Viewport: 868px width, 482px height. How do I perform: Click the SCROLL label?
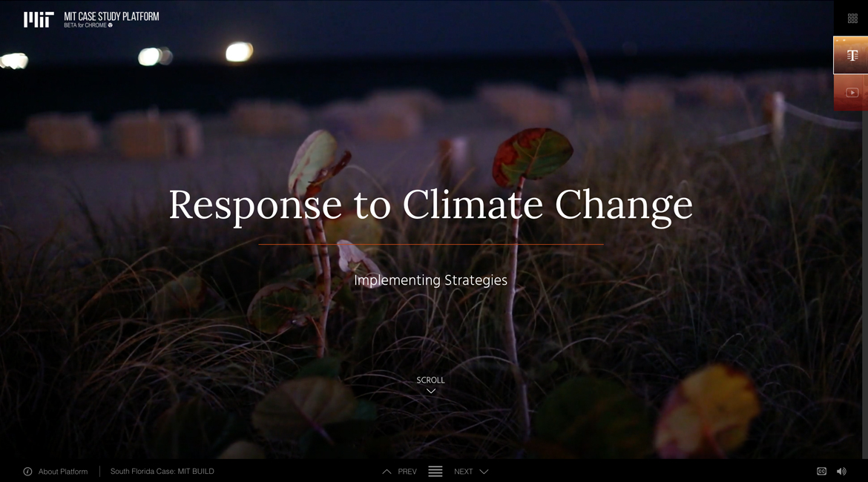431,380
